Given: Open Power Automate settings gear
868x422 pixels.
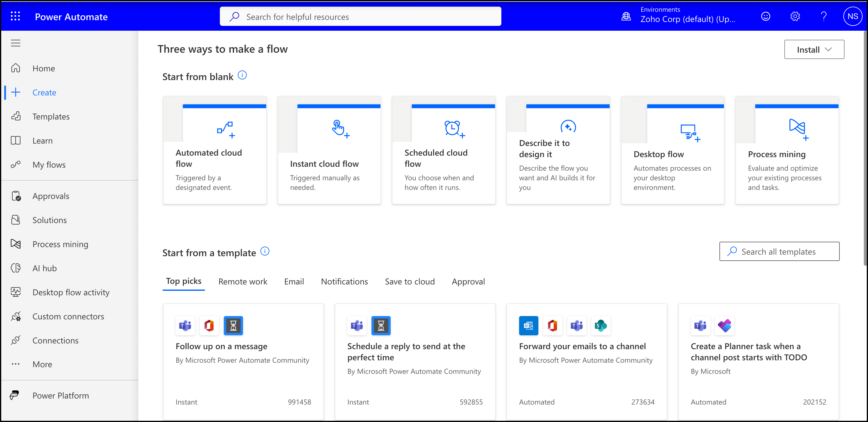Looking at the screenshot, I should point(795,16).
